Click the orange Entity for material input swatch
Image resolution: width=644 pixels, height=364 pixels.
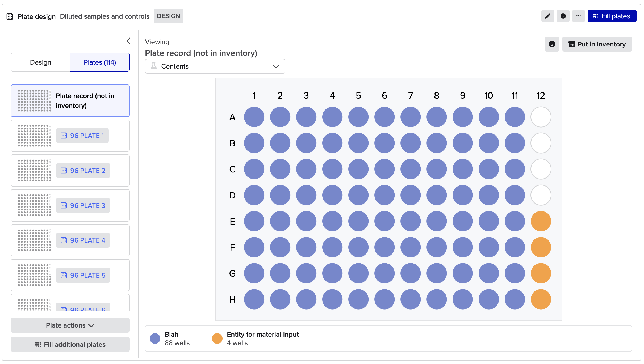(217, 338)
